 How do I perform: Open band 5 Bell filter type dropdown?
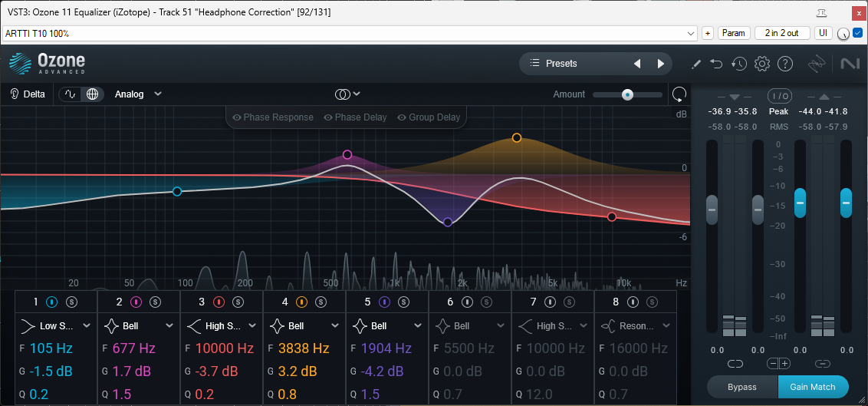pos(387,325)
